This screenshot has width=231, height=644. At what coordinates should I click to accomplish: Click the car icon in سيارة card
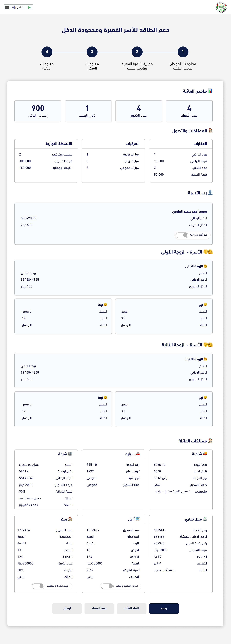(138, 454)
